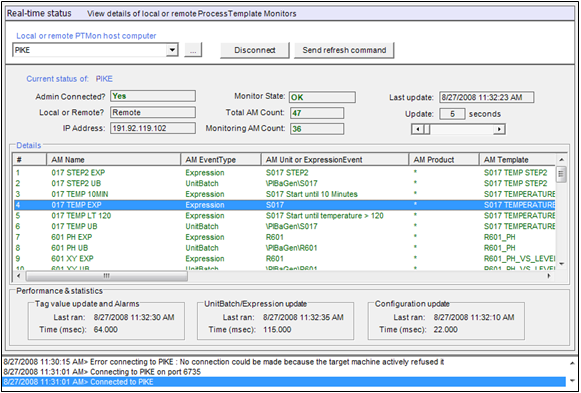Click the IP Address field 191.92.119.102
Viewport: 581px width, 393px height.
(x=153, y=128)
